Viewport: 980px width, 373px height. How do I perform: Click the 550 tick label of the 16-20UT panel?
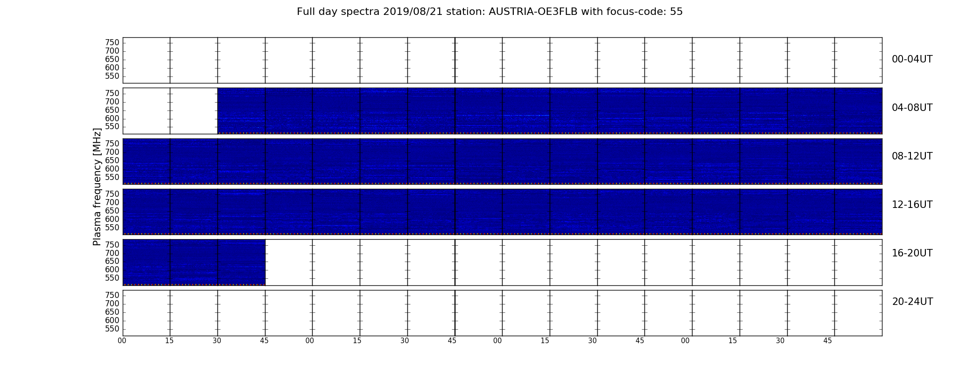pyautogui.click(x=112, y=278)
